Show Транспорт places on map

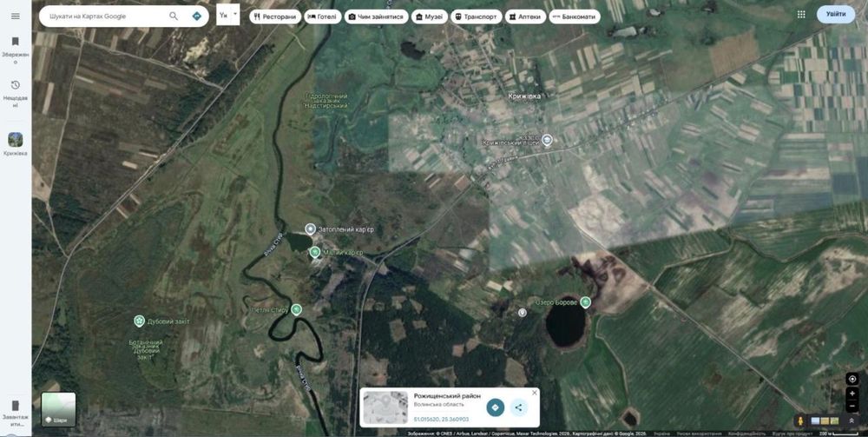coord(477,17)
